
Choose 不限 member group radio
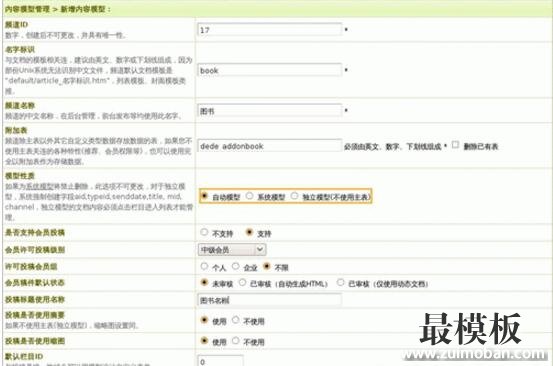coord(267,266)
